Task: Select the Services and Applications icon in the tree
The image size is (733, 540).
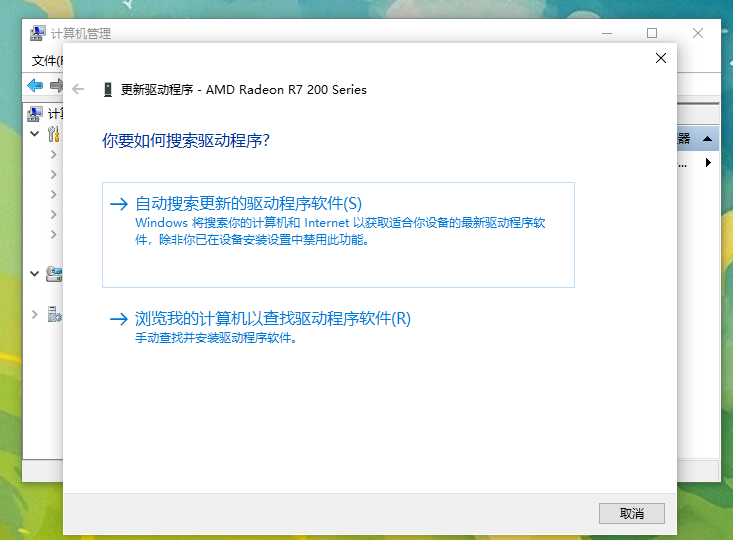Action: pyautogui.click(x=54, y=314)
